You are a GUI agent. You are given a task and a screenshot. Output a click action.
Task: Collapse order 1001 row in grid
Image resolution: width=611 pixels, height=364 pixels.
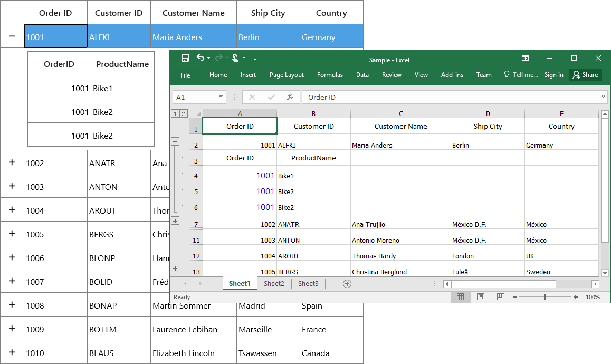[x=12, y=36]
